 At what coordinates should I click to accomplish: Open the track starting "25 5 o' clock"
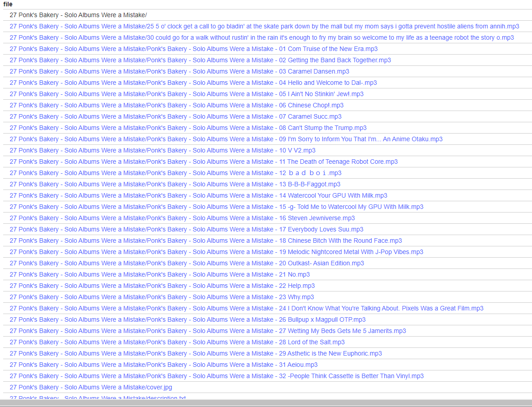tap(264, 27)
